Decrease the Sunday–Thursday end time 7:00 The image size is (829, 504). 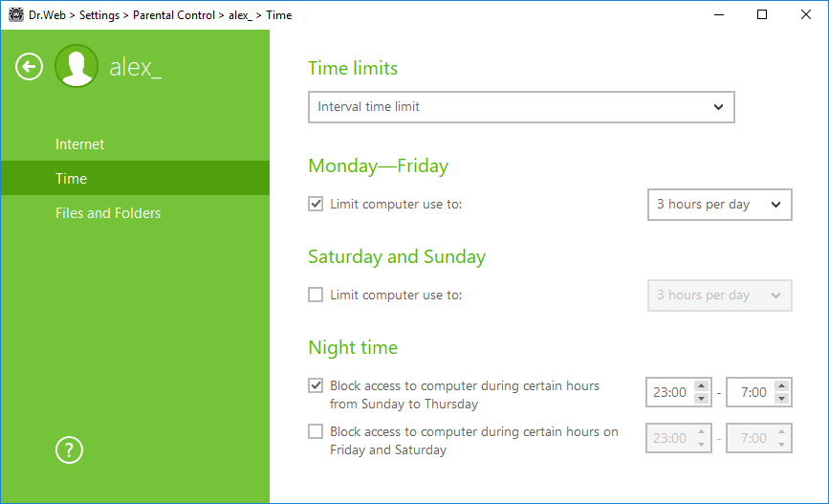coord(782,398)
